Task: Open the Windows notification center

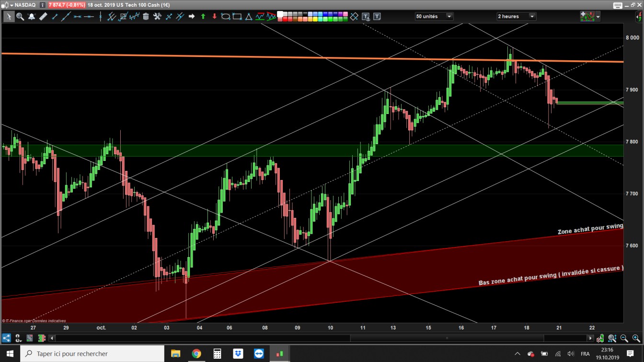Action: 631,354
